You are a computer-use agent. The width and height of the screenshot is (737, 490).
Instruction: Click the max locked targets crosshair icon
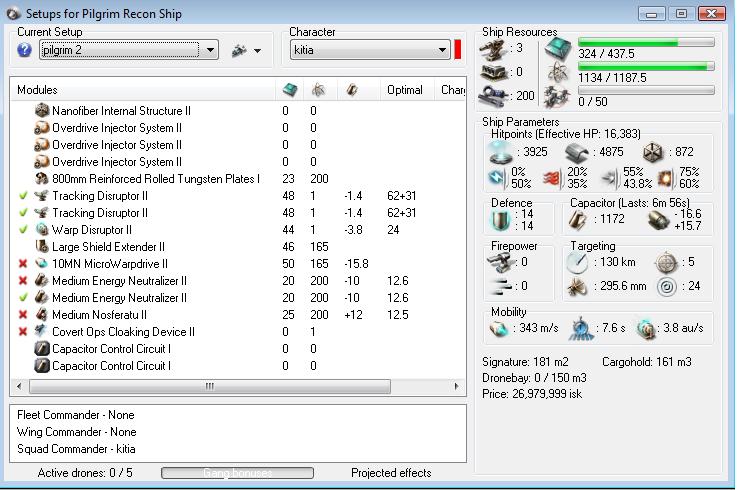coord(666,263)
